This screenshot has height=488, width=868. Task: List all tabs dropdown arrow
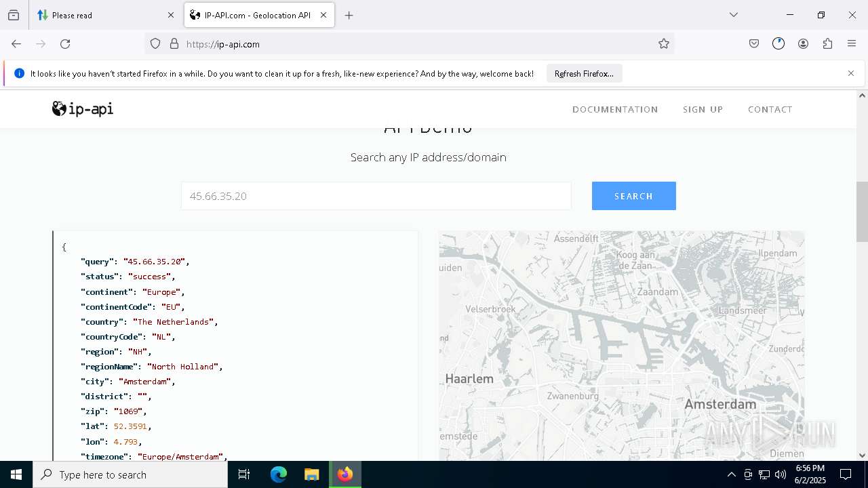click(x=734, y=15)
